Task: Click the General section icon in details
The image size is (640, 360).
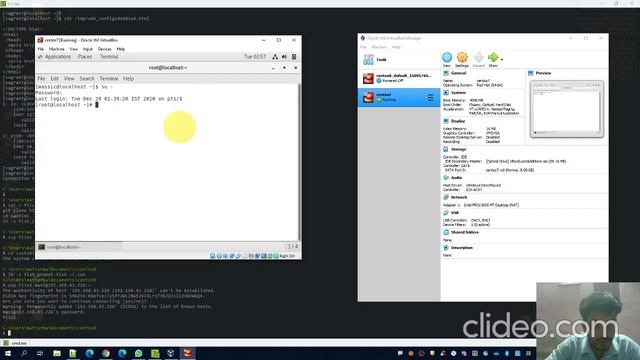Action: point(446,73)
